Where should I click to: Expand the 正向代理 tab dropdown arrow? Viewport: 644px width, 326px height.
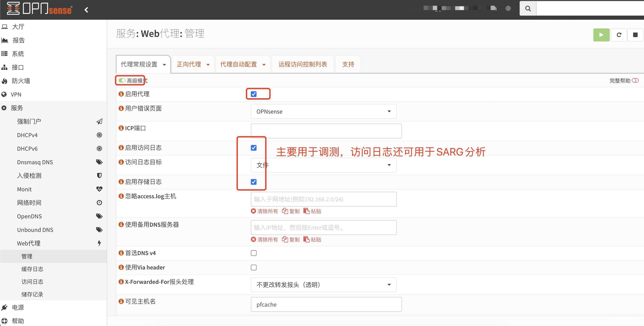(x=208, y=65)
